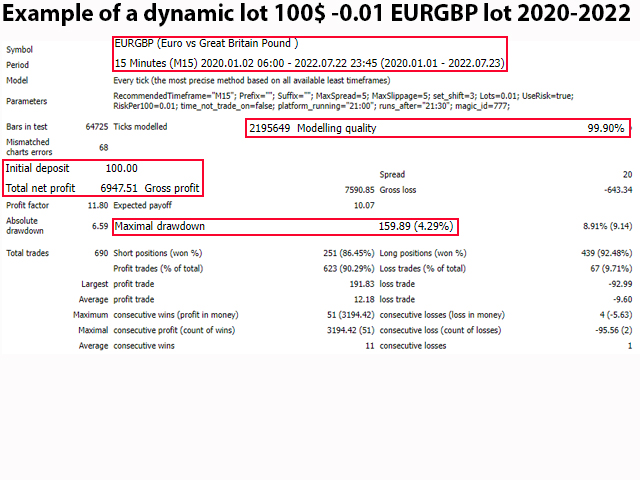
Task: Click the ticks value '2195649'
Action: 270,128
